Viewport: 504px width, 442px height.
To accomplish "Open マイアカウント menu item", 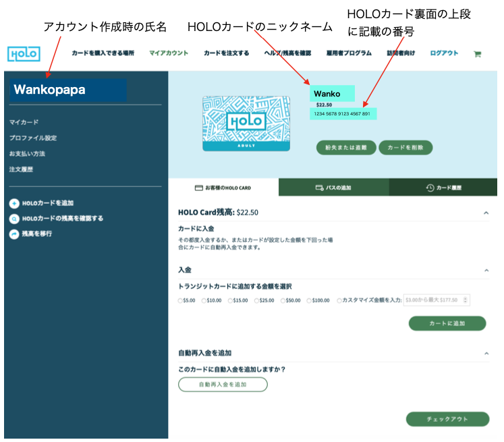I will [169, 53].
